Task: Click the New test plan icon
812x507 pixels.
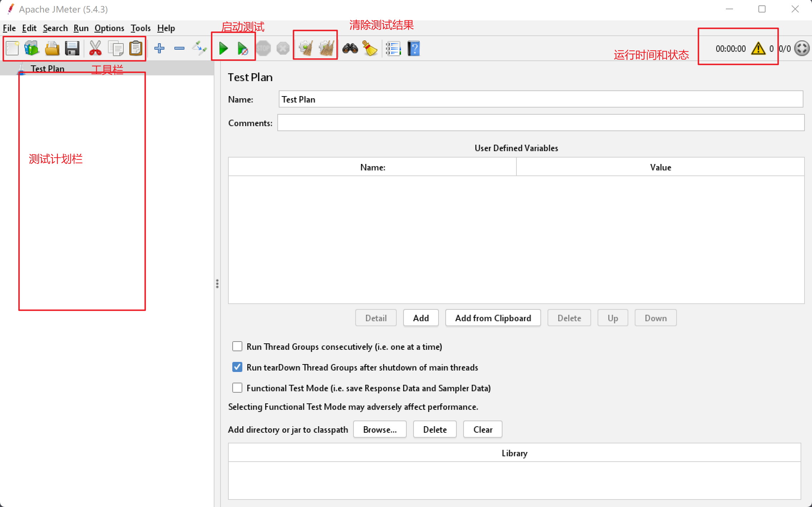Action: 13,48
